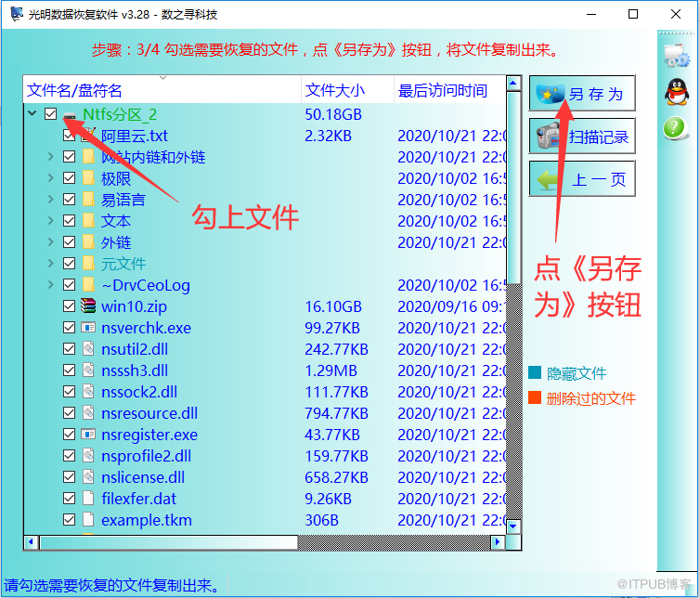Click the app icon in title bar
This screenshot has height=598, width=700.
tap(17, 14)
